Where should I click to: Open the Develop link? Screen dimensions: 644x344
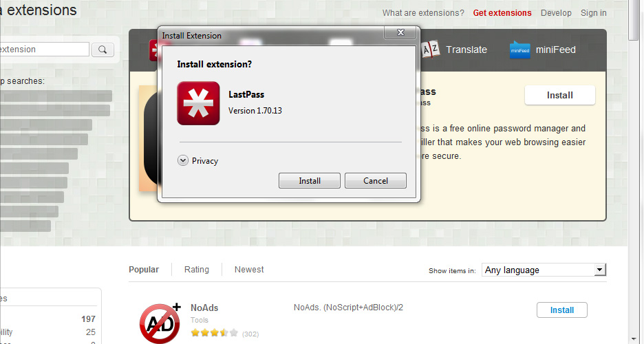(556, 12)
